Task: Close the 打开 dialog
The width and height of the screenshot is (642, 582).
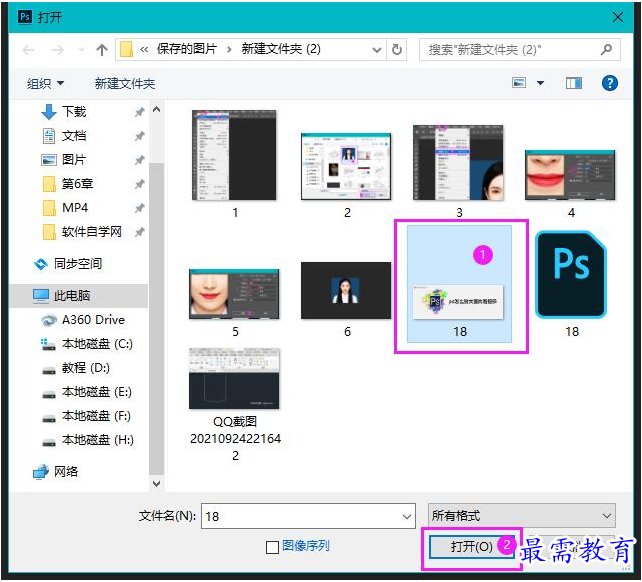Action: tap(618, 17)
